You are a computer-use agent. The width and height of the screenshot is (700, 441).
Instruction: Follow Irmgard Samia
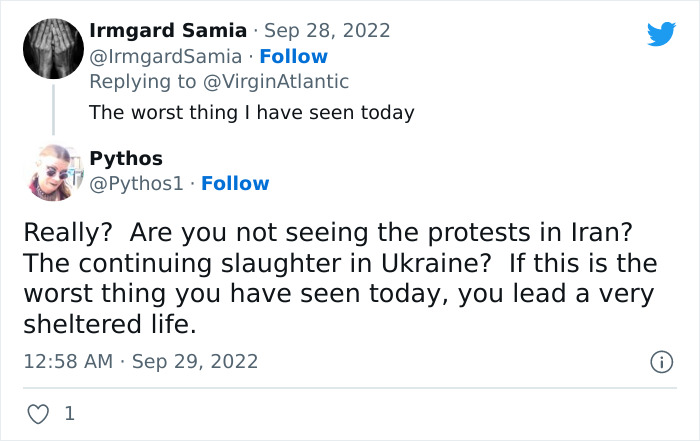tap(293, 56)
